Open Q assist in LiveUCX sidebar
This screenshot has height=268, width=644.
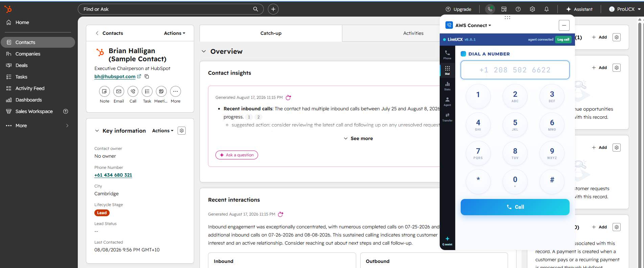(447, 241)
